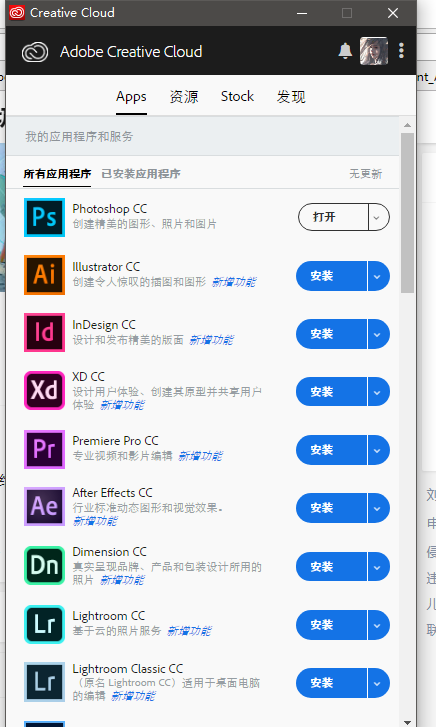Click the Premiere Pro CC app icon
The width and height of the screenshot is (436, 727).
45,449
